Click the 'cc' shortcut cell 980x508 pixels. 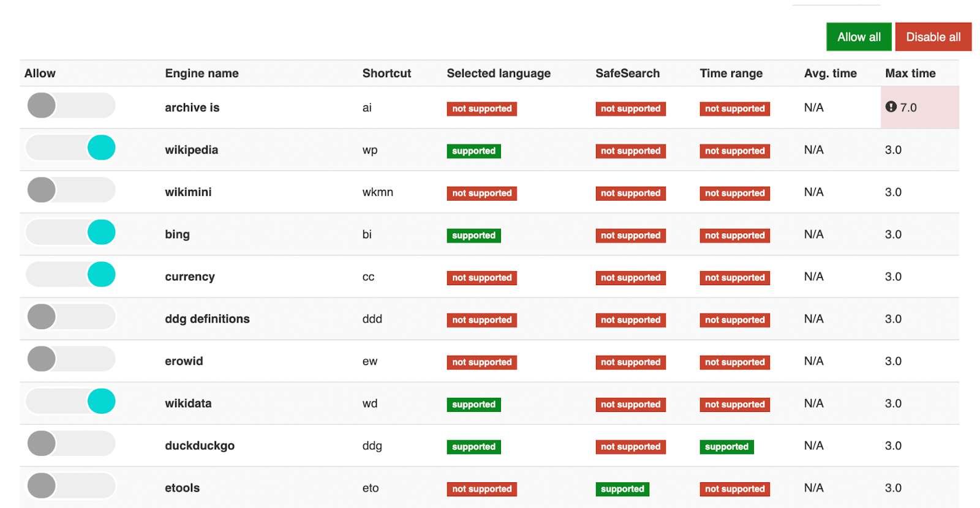tap(368, 277)
